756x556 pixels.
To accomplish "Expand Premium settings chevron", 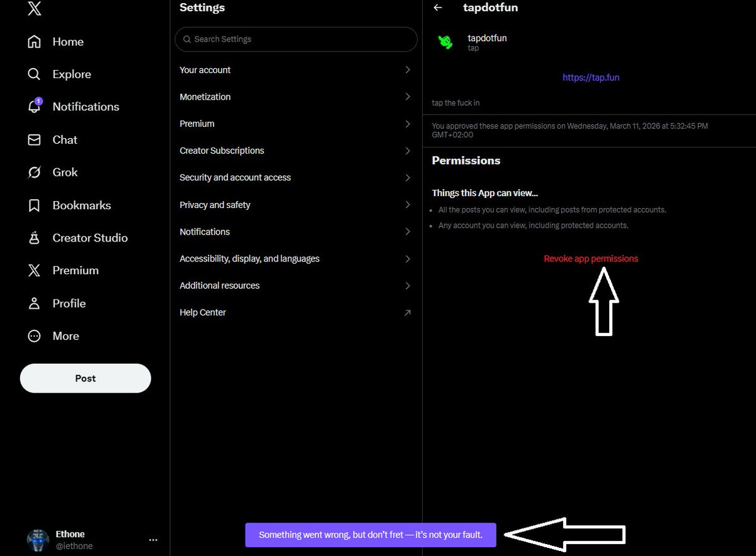I will pyautogui.click(x=408, y=124).
